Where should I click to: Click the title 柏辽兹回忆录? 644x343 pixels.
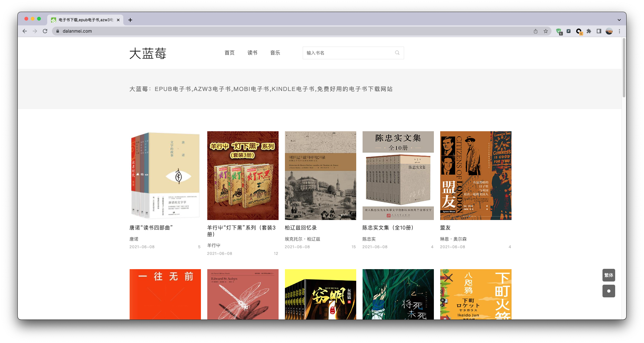click(301, 228)
